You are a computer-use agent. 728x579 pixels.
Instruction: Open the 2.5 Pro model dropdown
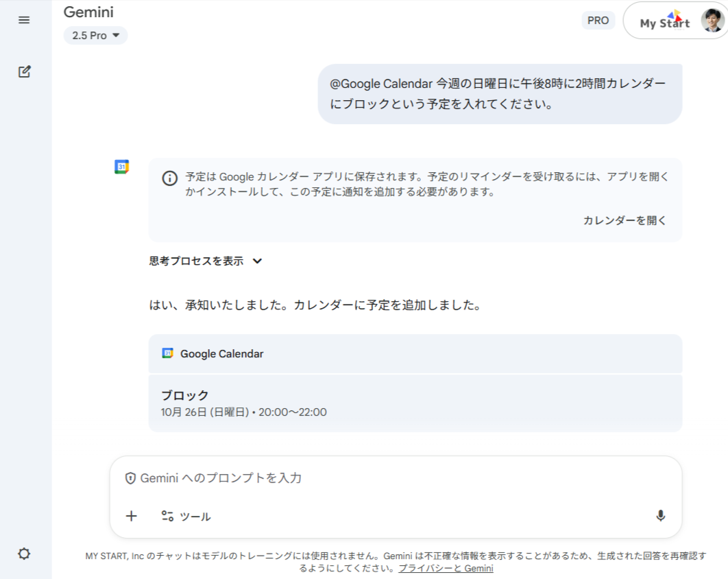tap(95, 36)
